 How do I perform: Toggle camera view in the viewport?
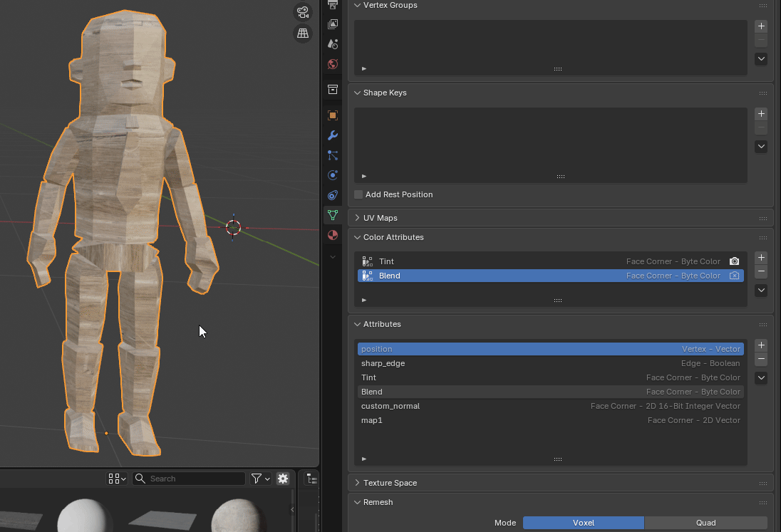click(303, 12)
